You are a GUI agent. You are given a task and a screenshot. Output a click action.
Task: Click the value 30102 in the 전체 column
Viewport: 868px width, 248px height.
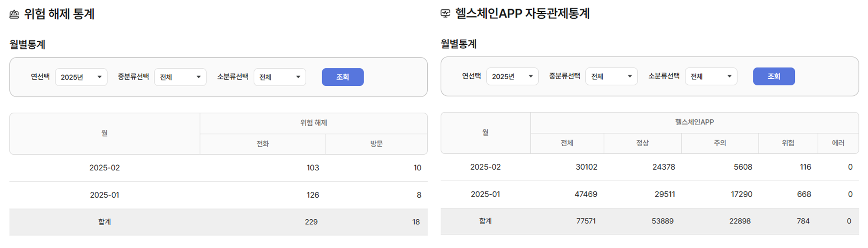coord(586,167)
